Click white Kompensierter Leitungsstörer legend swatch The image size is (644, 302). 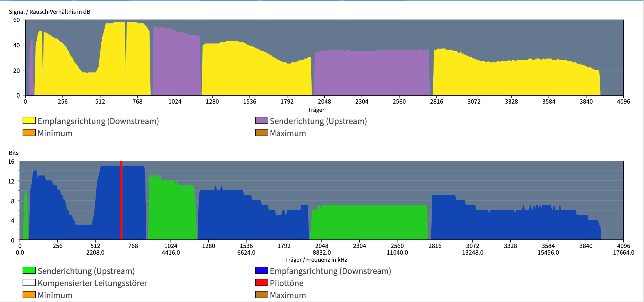[x=29, y=283]
